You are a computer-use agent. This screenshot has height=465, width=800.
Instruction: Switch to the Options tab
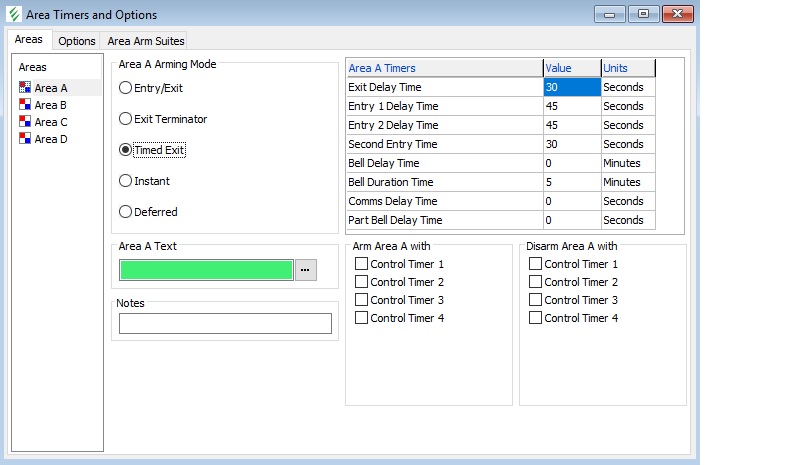[76, 41]
